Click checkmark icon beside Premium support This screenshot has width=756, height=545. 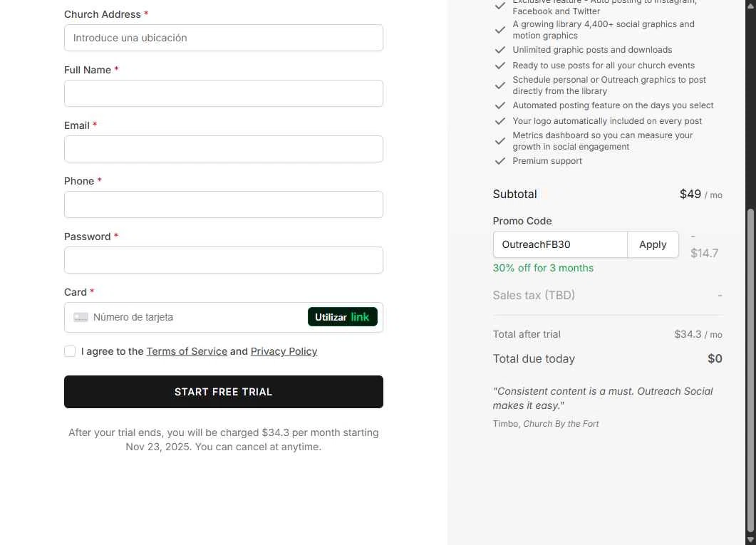[500, 161]
